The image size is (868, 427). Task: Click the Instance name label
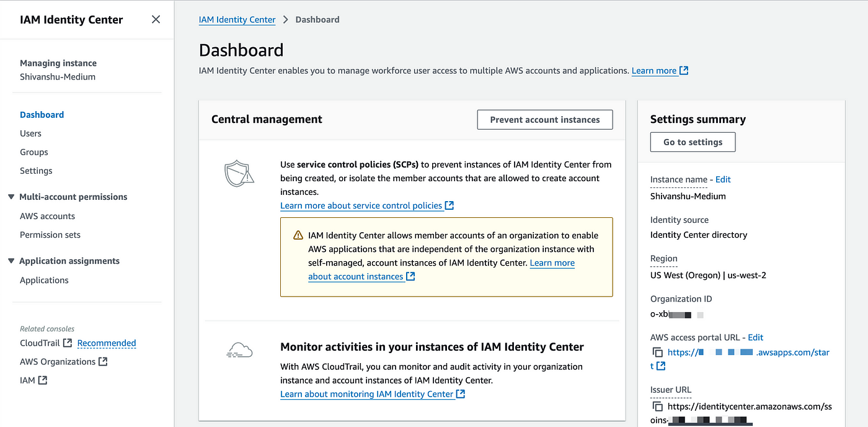point(679,179)
